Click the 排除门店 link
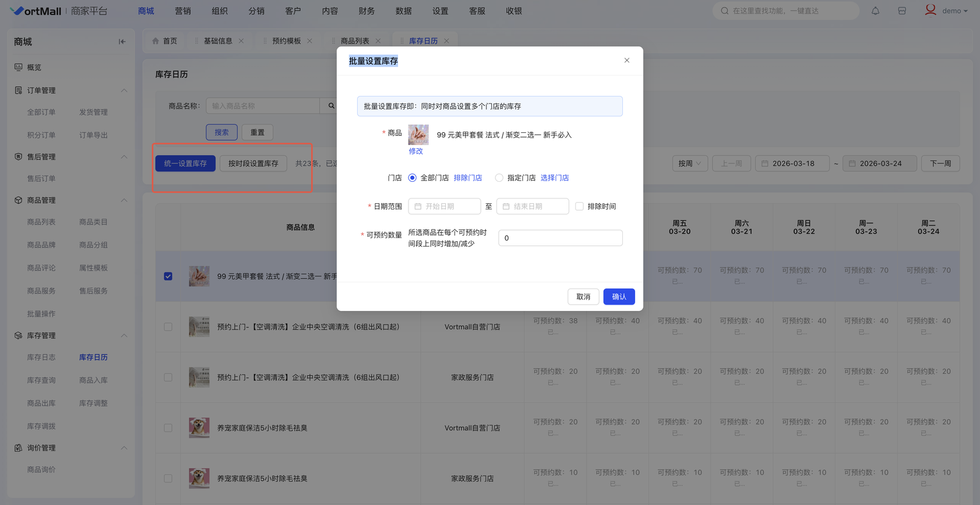 coord(467,178)
